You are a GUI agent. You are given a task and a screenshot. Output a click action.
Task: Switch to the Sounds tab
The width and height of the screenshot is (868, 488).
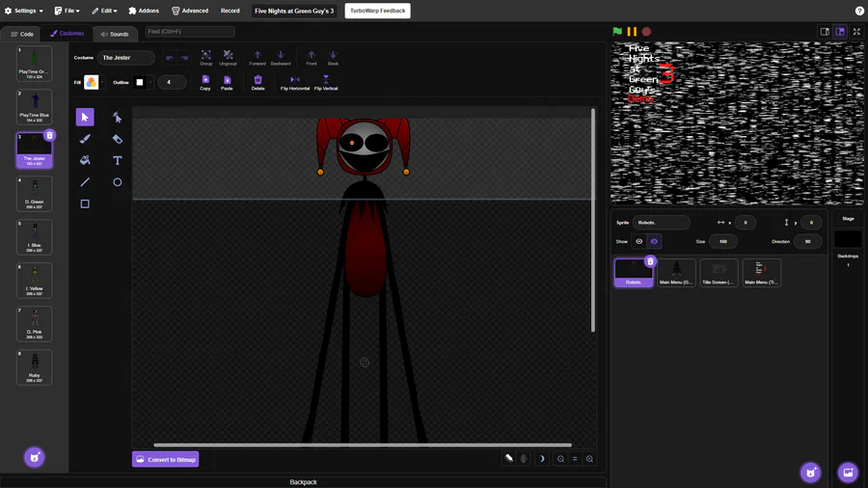pos(115,34)
